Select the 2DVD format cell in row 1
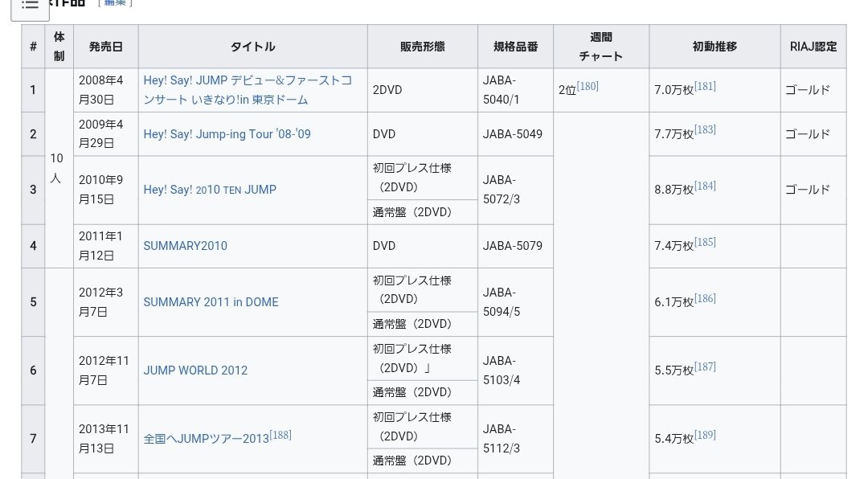The height and width of the screenshot is (479, 868). (x=423, y=90)
